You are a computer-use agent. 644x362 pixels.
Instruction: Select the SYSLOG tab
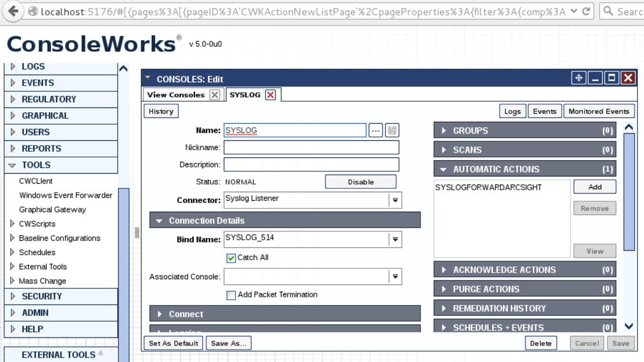pos(245,95)
